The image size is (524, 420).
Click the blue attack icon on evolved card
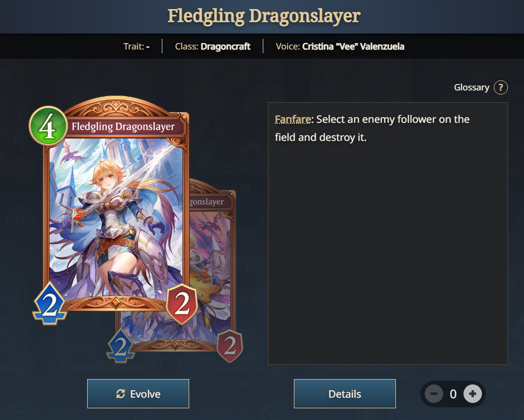click(121, 346)
